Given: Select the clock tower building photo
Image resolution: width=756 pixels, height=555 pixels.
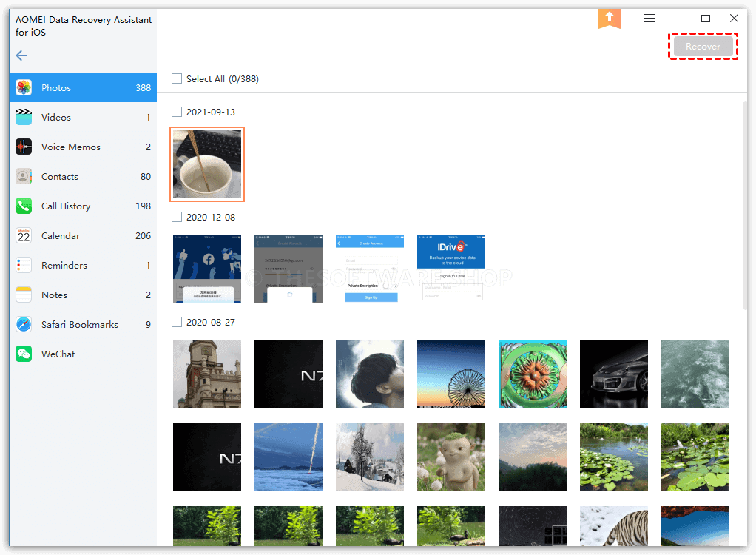Looking at the screenshot, I should pos(207,374).
